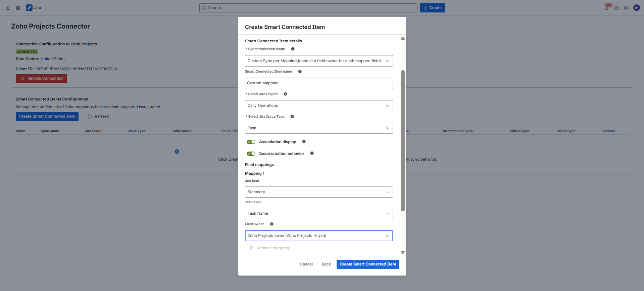Image resolution: width=644 pixels, height=291 pixels.
Task: Click the Status Sync column header
Action: coord(519,131)
